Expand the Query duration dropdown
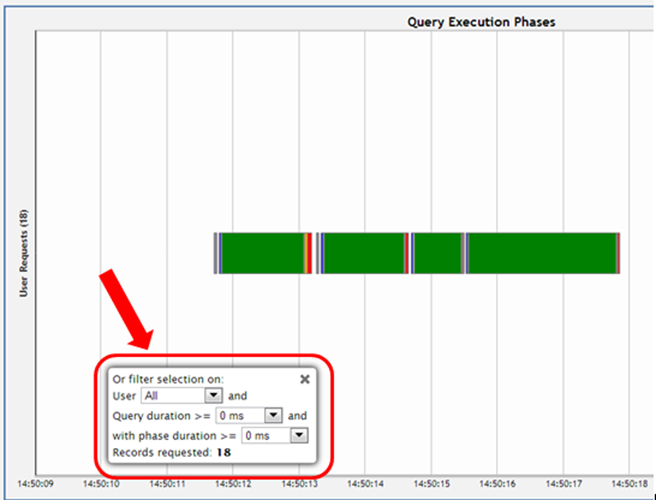 coord(272,415)
